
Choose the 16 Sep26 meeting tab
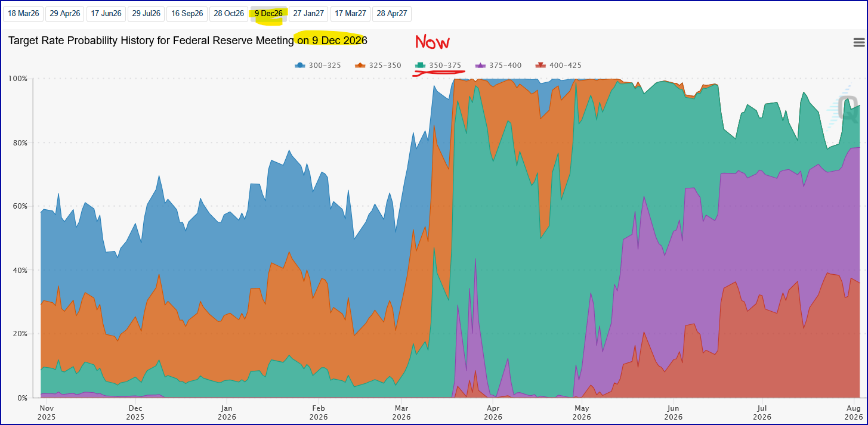pyautogui.click(x=187, y=14)
